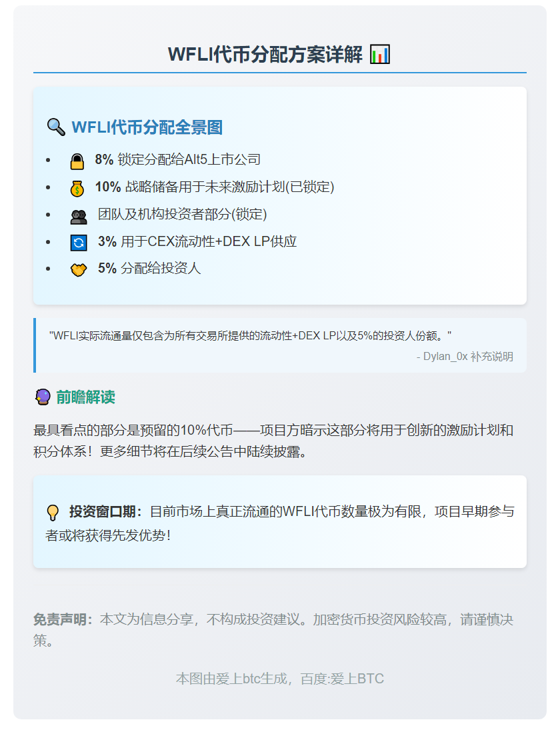Click the crystal ball icon next to 前瞻解读
This screenshot has height=740, width=560.
43,396
